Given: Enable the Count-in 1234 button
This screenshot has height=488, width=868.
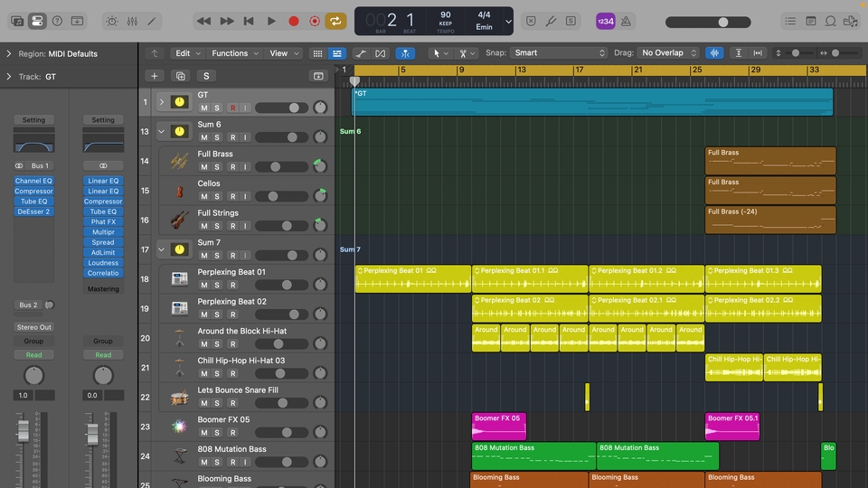Looking at the screenshot, I should pos(605,21).
